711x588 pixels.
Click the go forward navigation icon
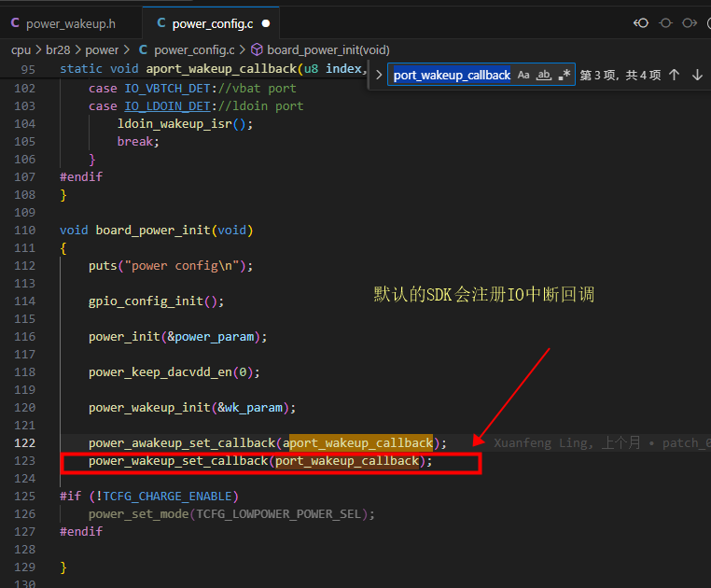pyautogui.click(x=690, y=23)
